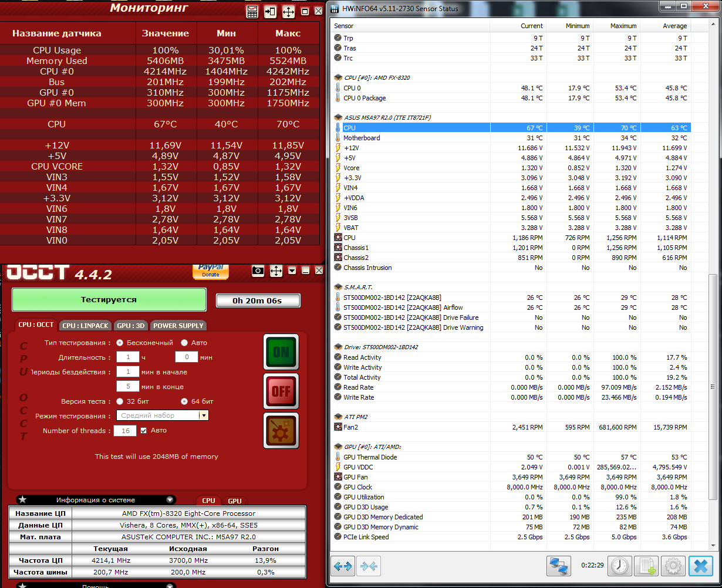Select Авто test type radio
Screen dimensions: 722x588
[x=184, y=343]
